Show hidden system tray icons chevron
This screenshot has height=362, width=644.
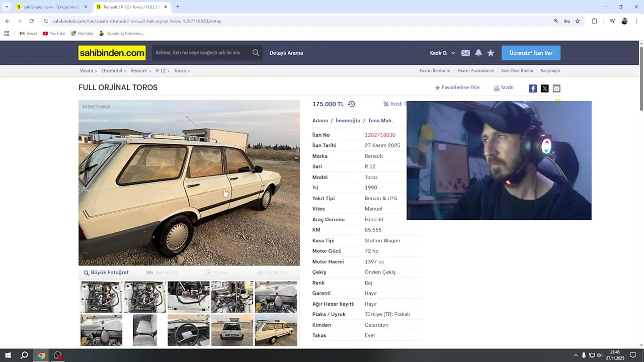[x=576, y=355]
